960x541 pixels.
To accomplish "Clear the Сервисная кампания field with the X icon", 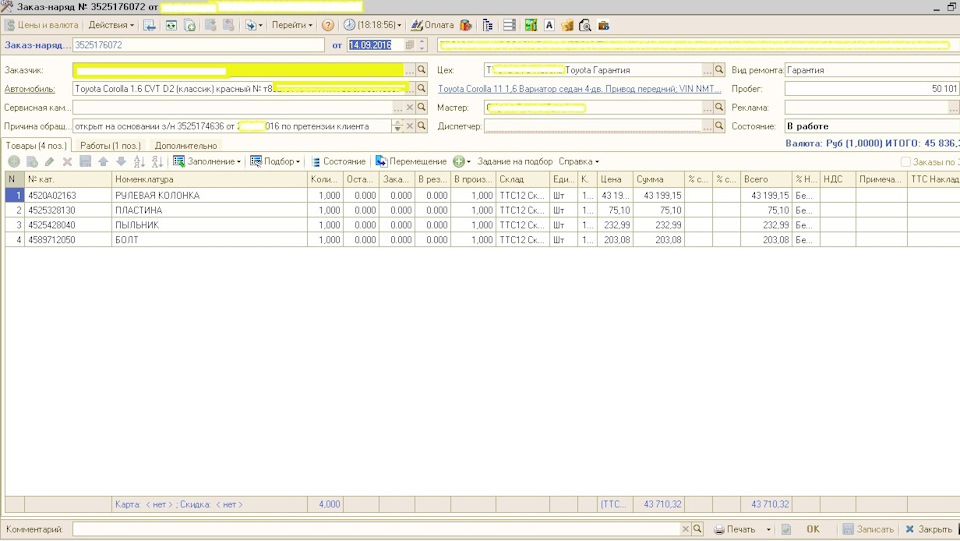I will [x=409, y=108].
